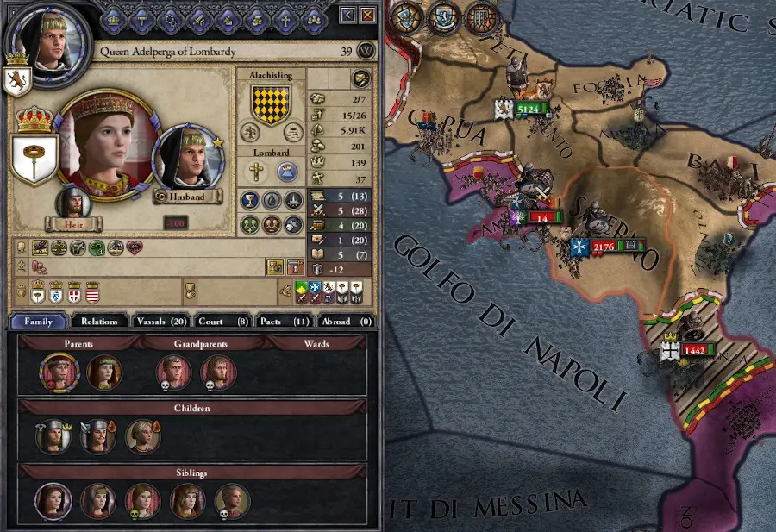This screenshot has height=532, width=776.
Task: Click the sword icon in the top panel bar
Action: pos(199,21)
